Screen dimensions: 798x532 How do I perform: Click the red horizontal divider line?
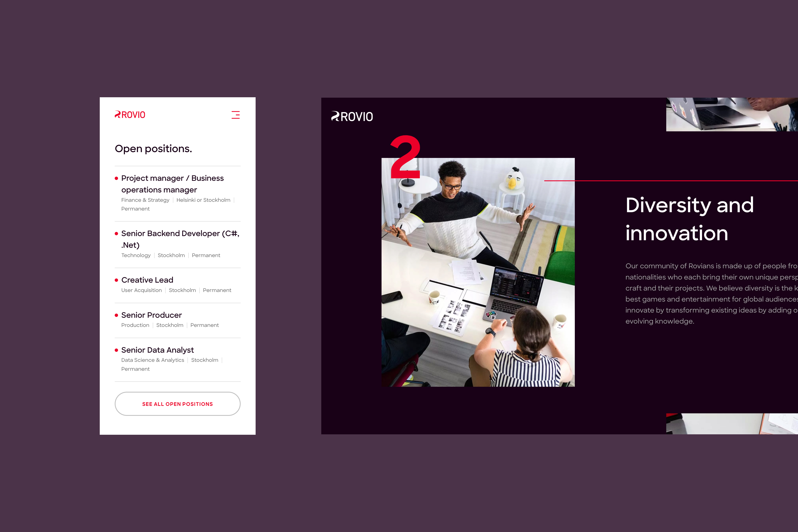click(679, 181)
